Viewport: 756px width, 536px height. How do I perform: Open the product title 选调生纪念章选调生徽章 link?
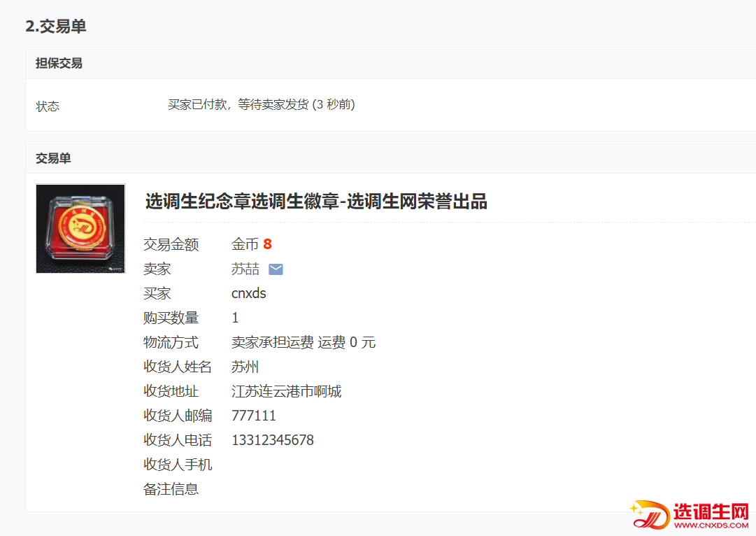point(316,202)
